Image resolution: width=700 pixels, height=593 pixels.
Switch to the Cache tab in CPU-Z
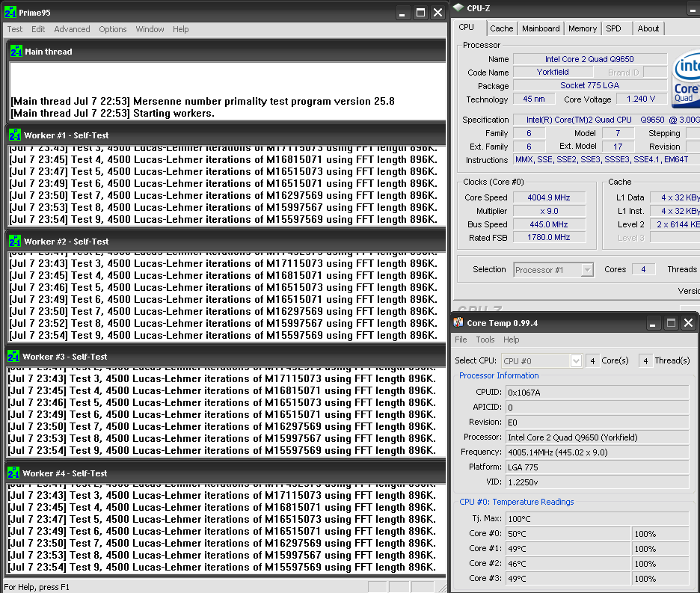pos(501,28)
